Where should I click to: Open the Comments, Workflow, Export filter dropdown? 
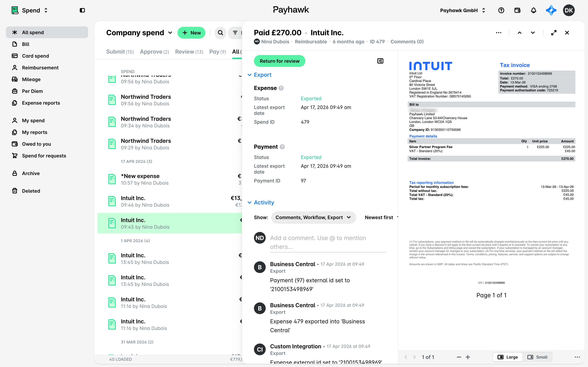pyautogui.click(x=313, y=217)
